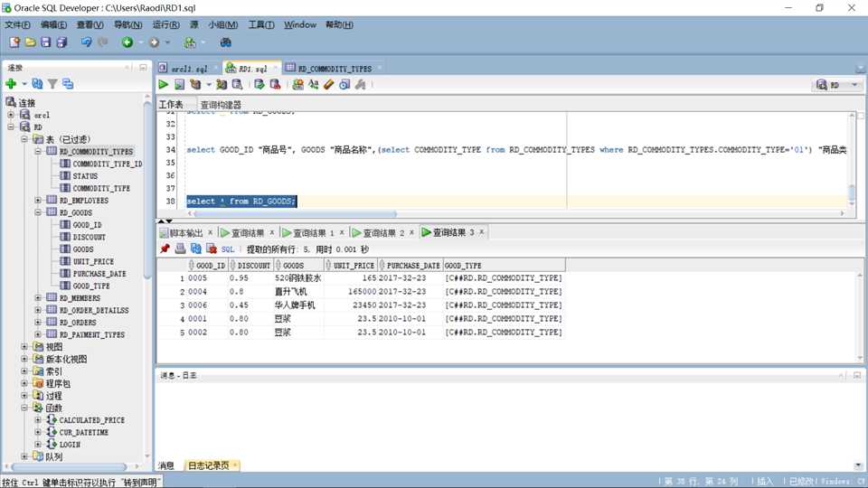Click the refresh icon in query result toolbar
Screen dimensions: 868x488
click(195, 249)
